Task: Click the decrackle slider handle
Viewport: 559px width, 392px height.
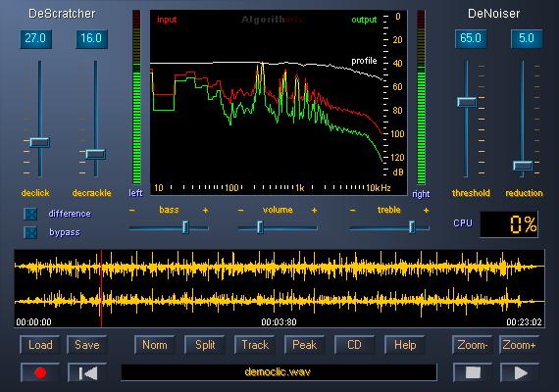Action: [95, 154]
